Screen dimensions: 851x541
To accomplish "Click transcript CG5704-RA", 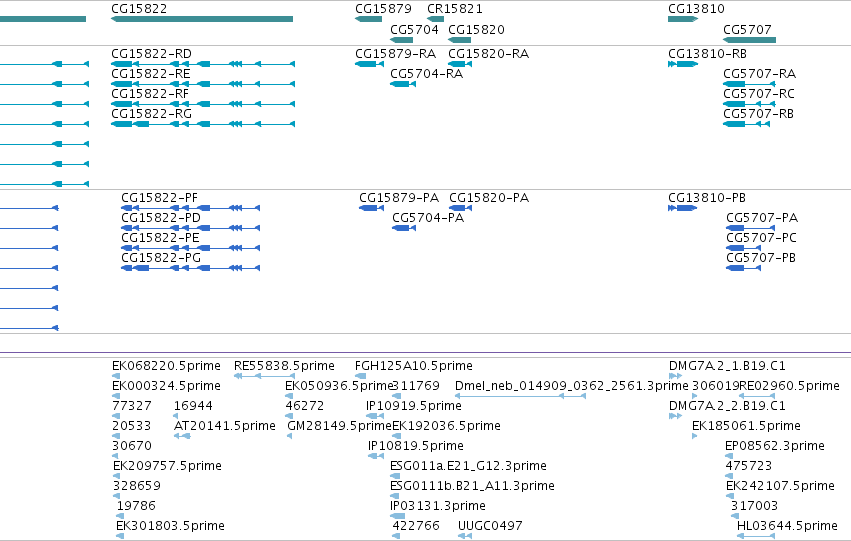I will pyautogui.click(x=403, y=84).
